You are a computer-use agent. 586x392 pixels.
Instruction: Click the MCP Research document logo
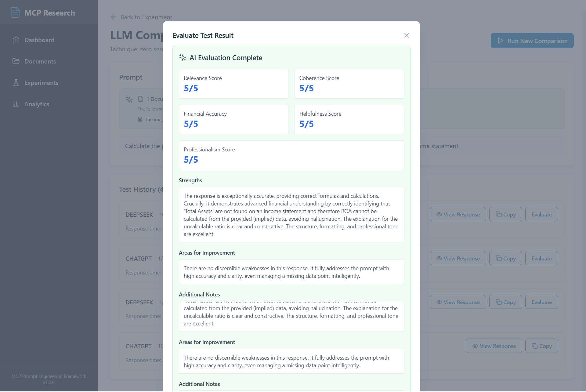point(15,12)
